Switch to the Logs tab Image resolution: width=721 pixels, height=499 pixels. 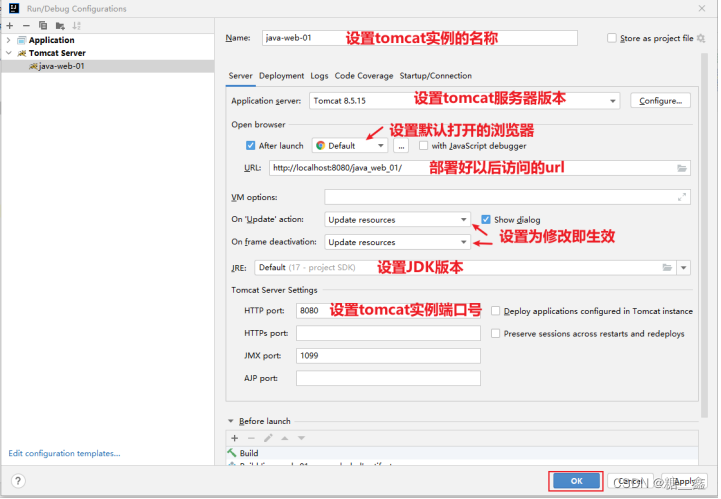pyautogui.click(x=319, y=76)
